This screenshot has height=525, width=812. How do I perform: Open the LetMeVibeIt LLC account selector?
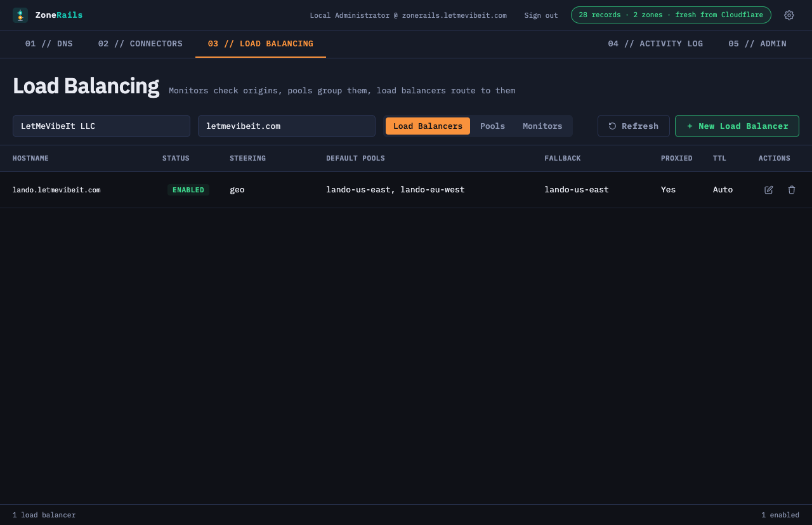[101, 126]
